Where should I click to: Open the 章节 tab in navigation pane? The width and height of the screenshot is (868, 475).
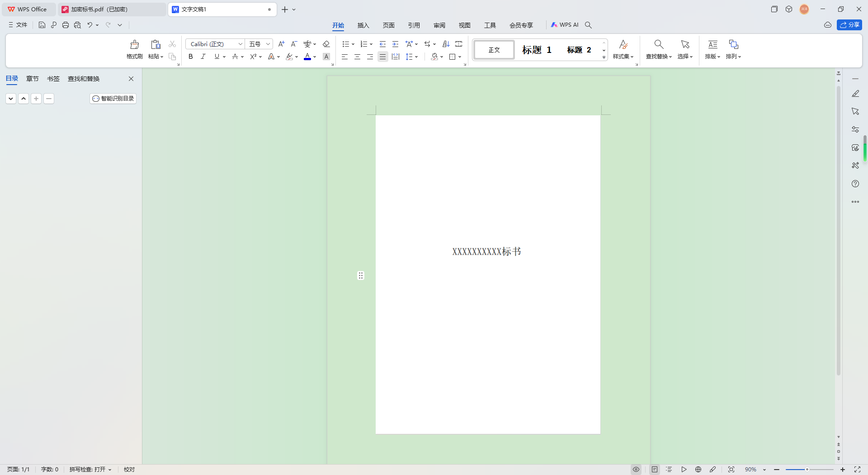(x=32, y=79)
